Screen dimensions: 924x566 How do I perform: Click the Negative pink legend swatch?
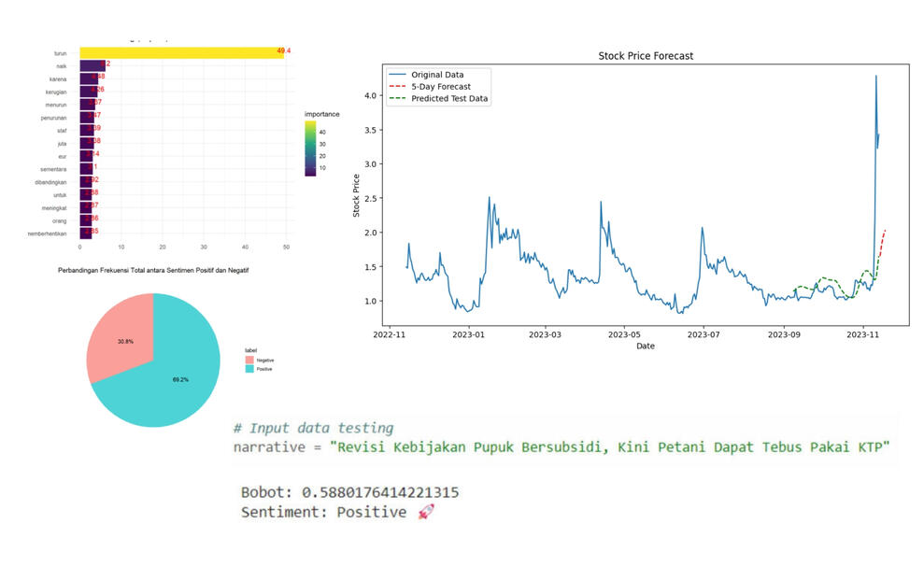(x=249, y=360)
